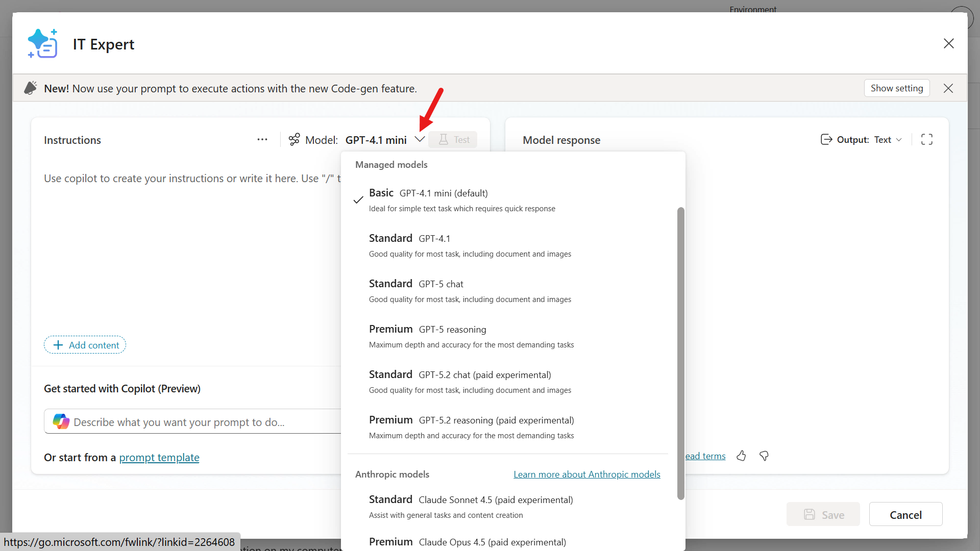Click the model connector icon beside Model label
This screenshot has height=551, width=980.
tap(295, 139)
